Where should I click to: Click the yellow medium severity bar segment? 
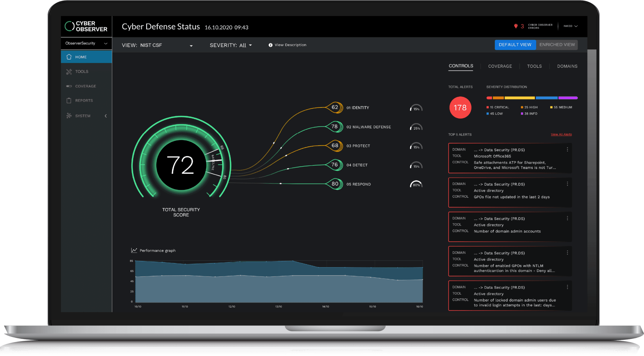coord(519,98)
